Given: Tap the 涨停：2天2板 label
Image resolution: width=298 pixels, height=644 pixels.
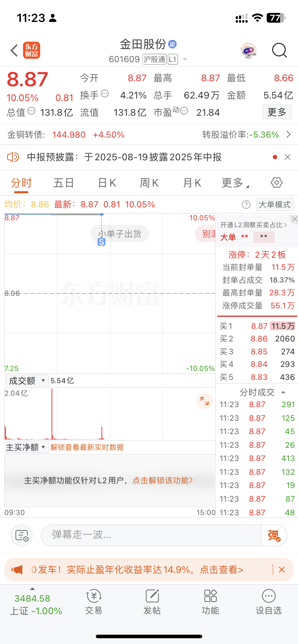Looking at the screenshot, I should tap(257, 255).
